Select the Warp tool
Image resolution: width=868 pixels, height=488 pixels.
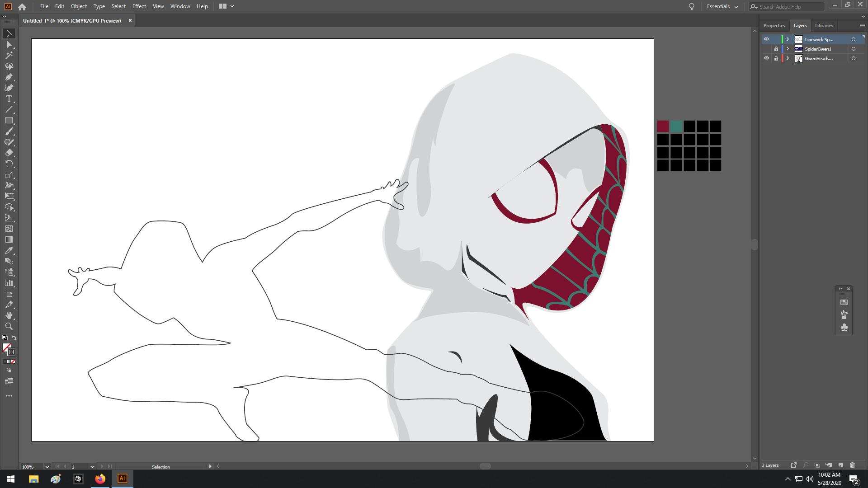9,186
